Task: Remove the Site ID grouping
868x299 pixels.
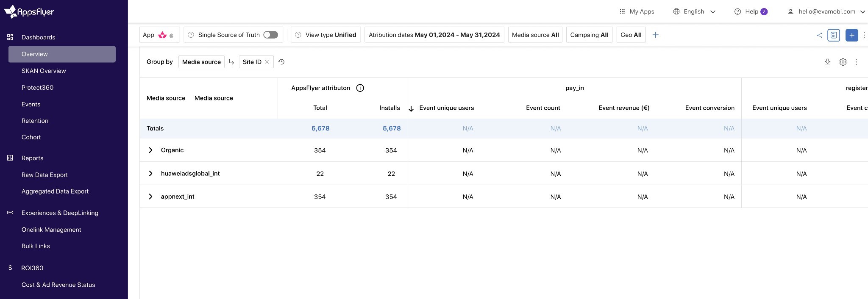Action: (x=267, y=62)
